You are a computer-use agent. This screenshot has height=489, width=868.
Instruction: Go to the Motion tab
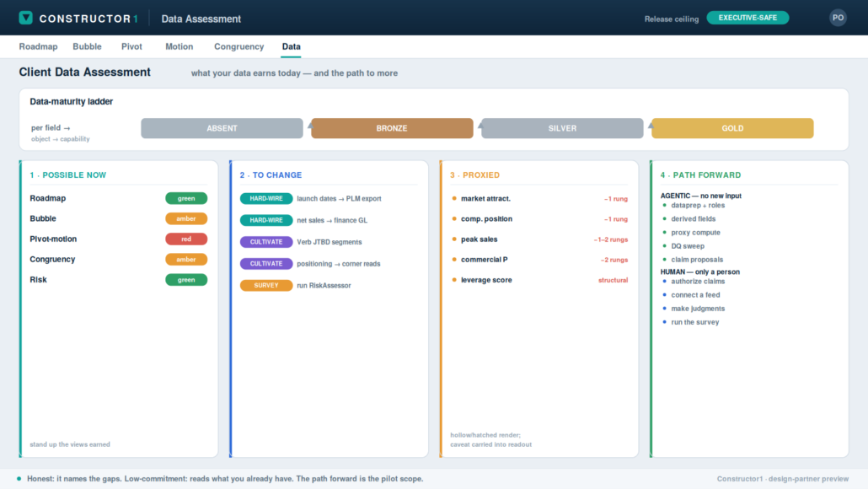179,46
